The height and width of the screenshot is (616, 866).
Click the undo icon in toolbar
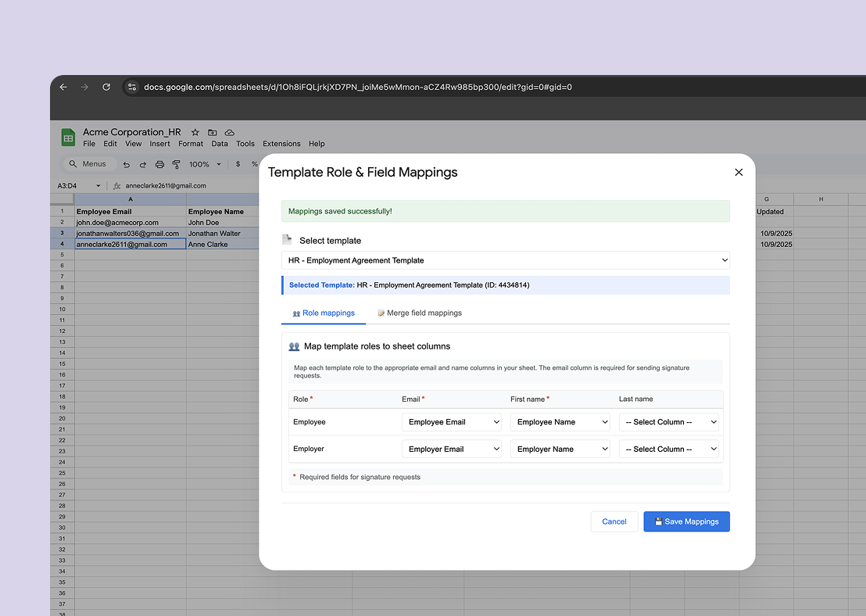pyautogui.click(x=127, y=164)
